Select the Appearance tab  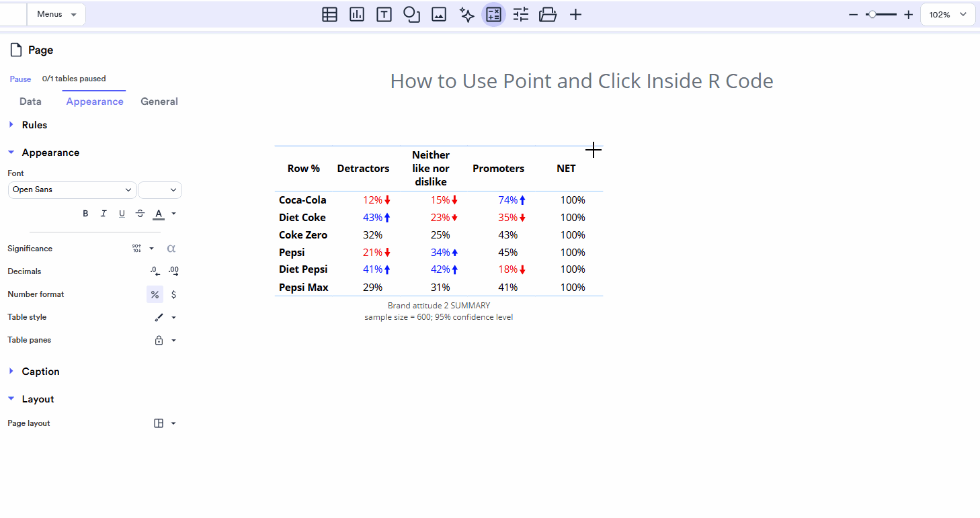pos(95,101)
